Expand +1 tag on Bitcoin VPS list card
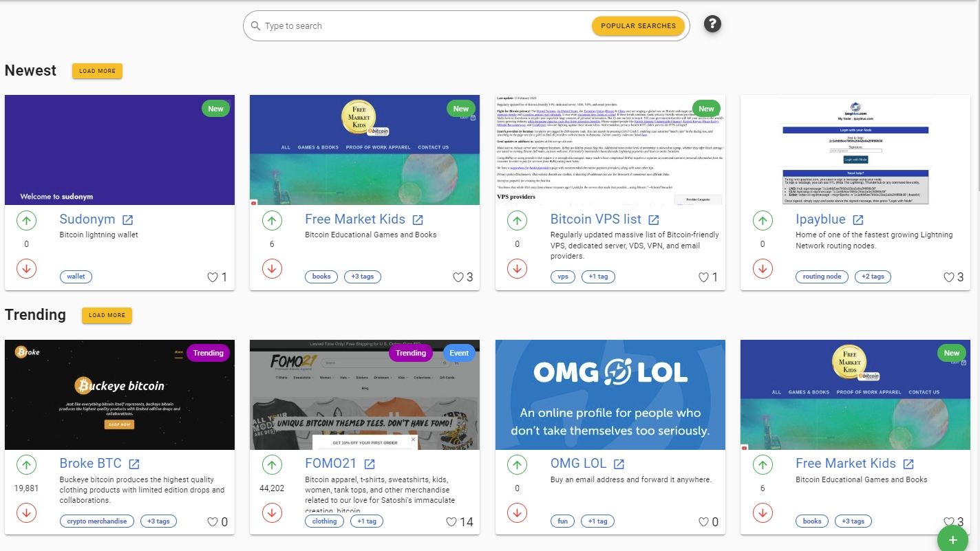The height and width of the screenshot is (551, 980). (599, 277)
